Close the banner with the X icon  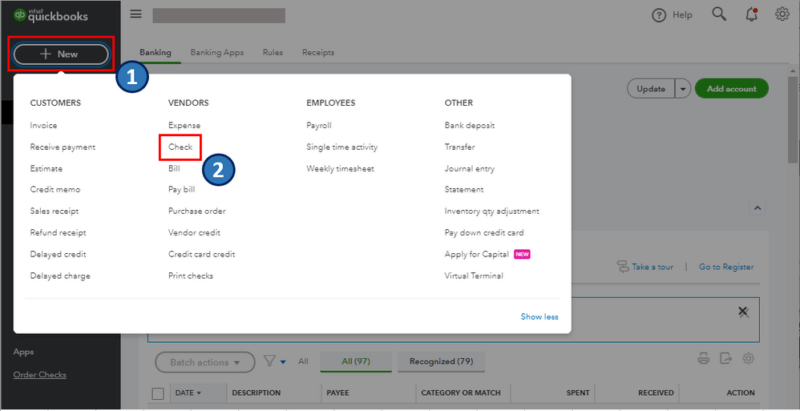point(743,312)
